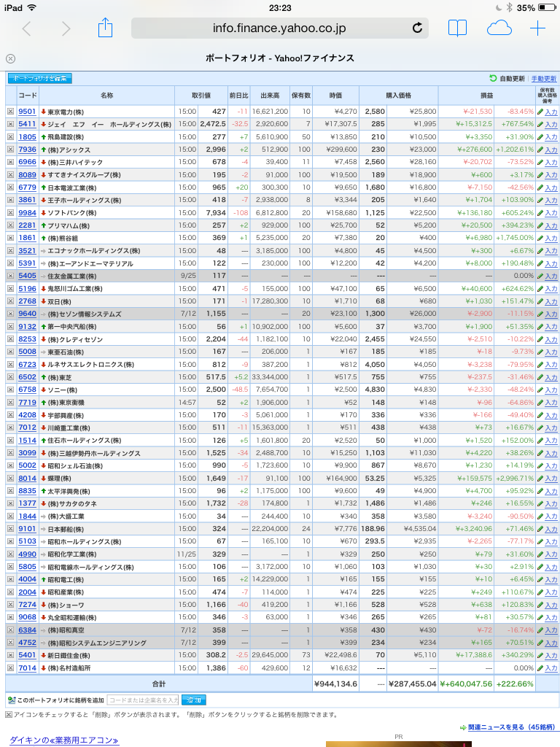This screenshot has height=747, width=560.
Task: Tap the stock code entry field
Action: point(143,700)
